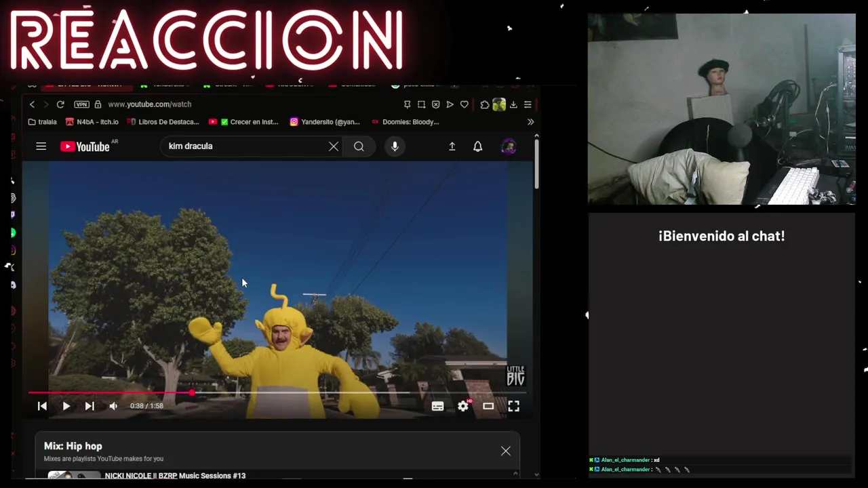Click the video progress bar scrubber
868x488 pixels.
(193, 392)
